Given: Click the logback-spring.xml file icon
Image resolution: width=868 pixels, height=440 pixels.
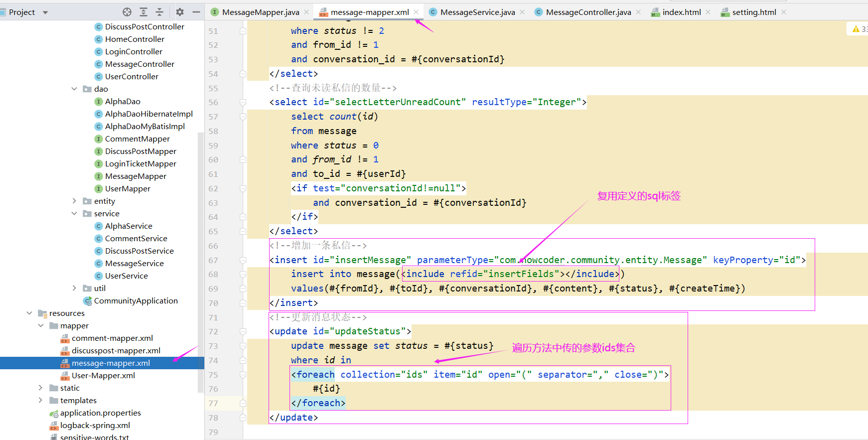Looking at the screenshot, I should click(x=54, y=426).
